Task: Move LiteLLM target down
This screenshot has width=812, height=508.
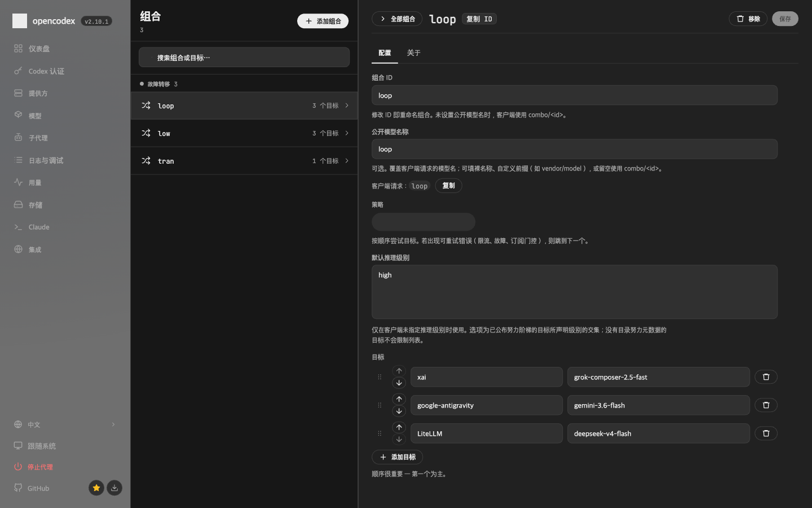Action: [399, 439]
